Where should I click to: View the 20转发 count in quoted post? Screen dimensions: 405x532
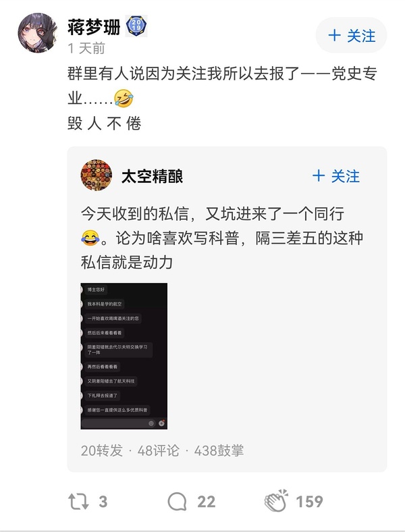101,450
